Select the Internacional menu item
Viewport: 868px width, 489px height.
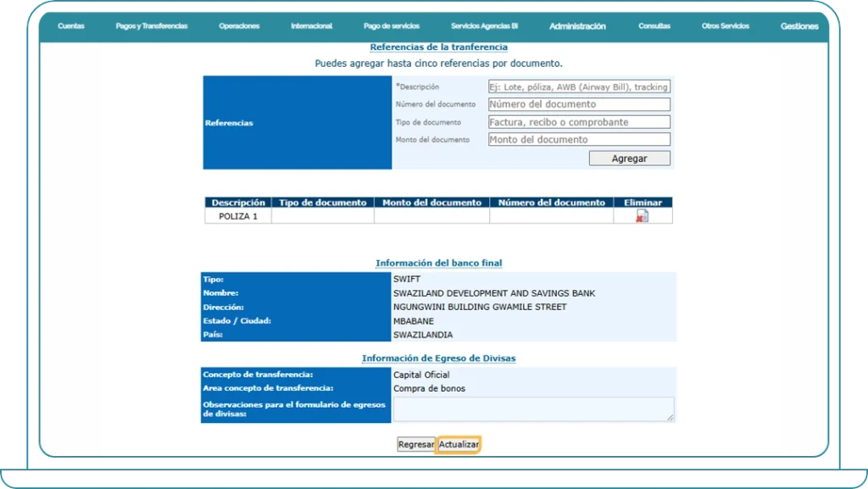point(311,26)
